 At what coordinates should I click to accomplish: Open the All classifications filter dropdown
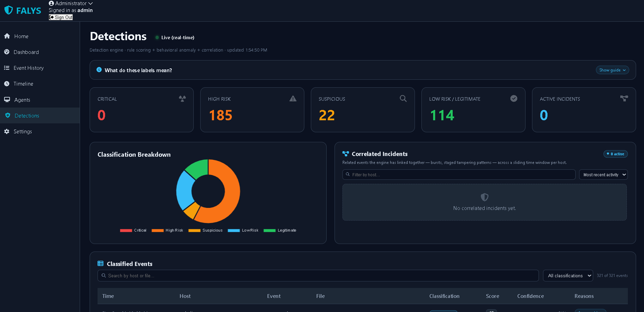pyautogui.click(x=568, y=276)
